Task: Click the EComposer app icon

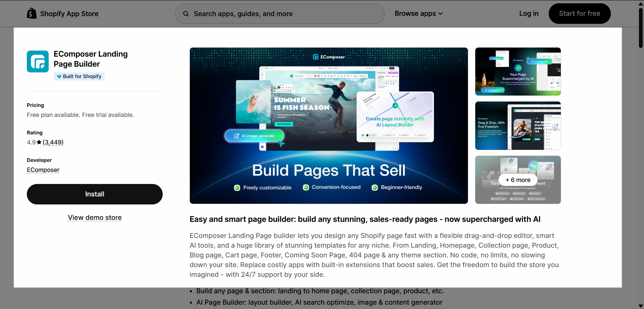Action: click(x=38, y=61)
